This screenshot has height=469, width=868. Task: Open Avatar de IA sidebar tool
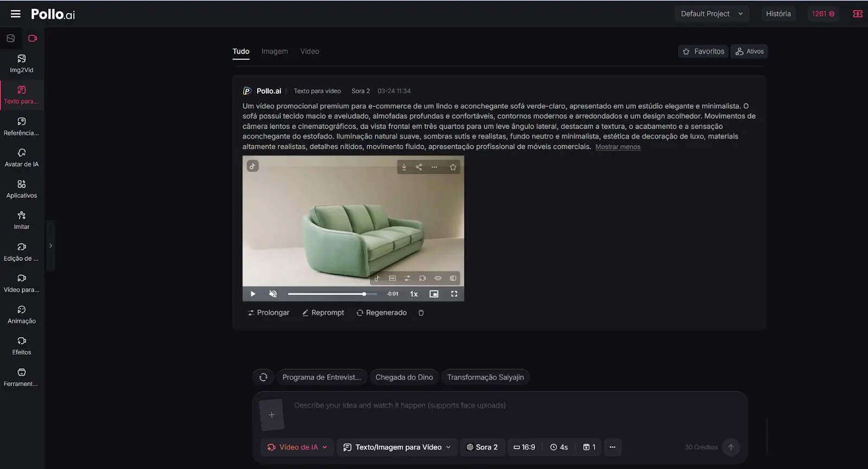coord(22,158)
